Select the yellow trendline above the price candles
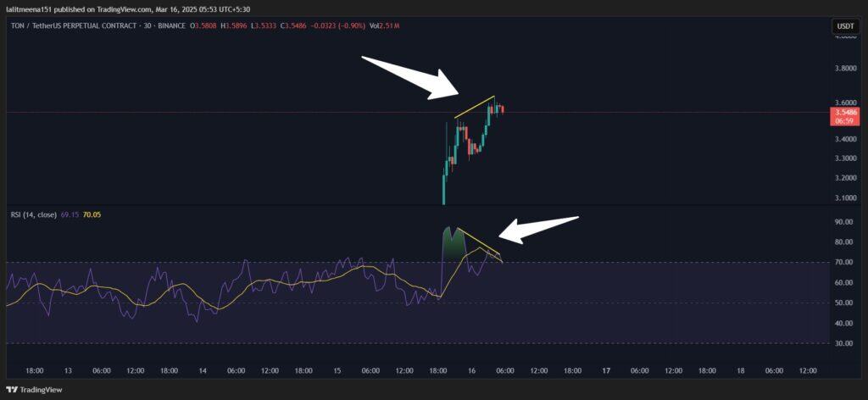 point(475,107)
